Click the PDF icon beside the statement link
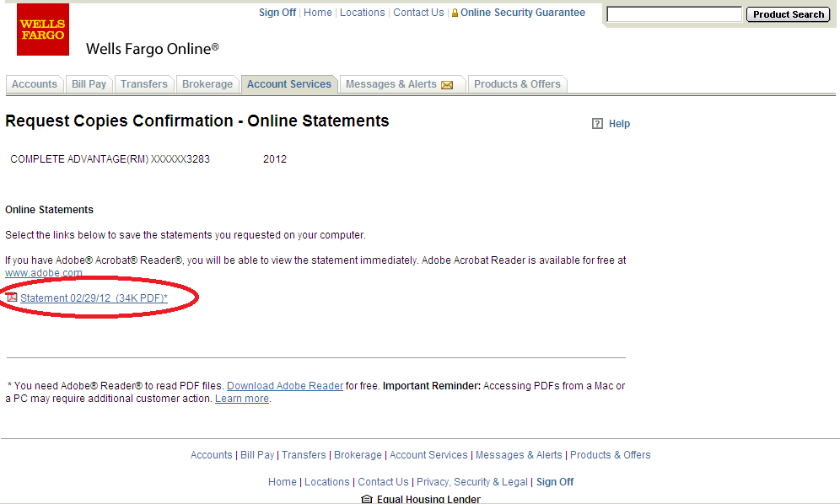Image resolution: width=840 pixels, height=504 pixels. 12,298
